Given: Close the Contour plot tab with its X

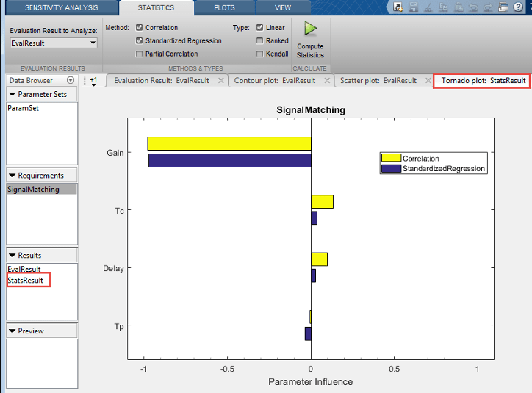Looking at the screenshot, I should (327, 80).
